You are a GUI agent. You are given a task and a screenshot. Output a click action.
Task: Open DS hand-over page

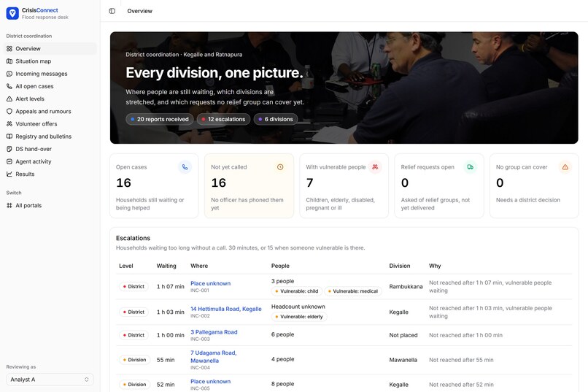(50, 149)
